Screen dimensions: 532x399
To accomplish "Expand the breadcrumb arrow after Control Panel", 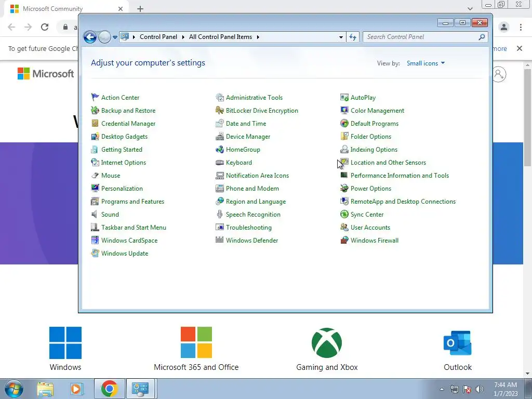I will (183, 37).
